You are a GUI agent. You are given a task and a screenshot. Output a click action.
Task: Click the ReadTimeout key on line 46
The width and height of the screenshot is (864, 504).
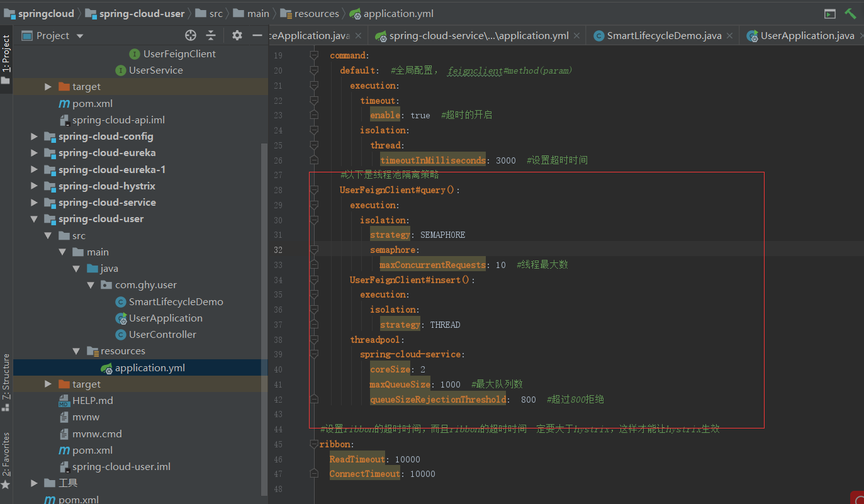click(x=357, y=459)
